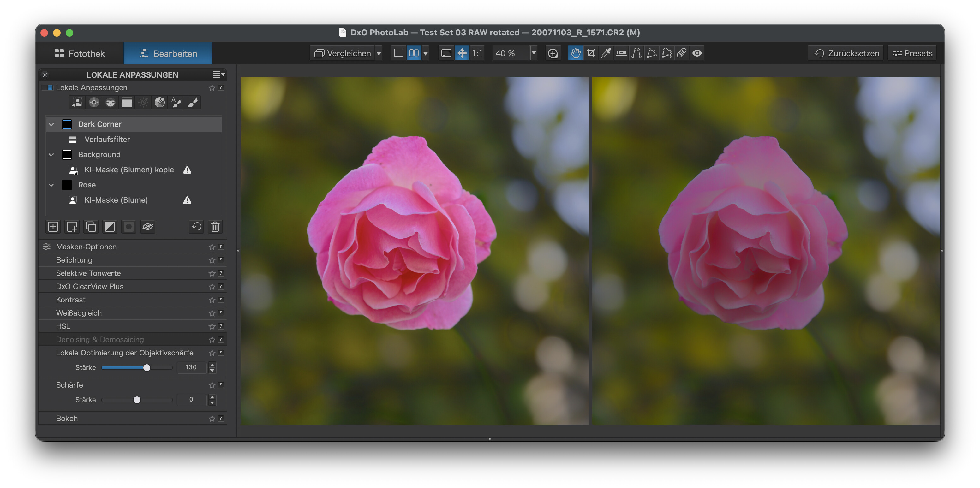Toggle the Lokale Anpassungen on/off switch

48,87
